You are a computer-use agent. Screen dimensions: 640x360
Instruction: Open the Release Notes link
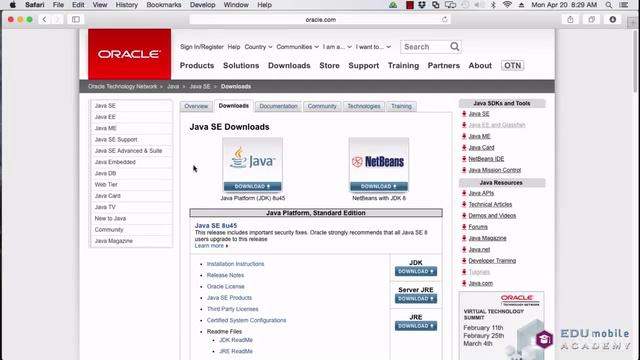click(225, 275)
